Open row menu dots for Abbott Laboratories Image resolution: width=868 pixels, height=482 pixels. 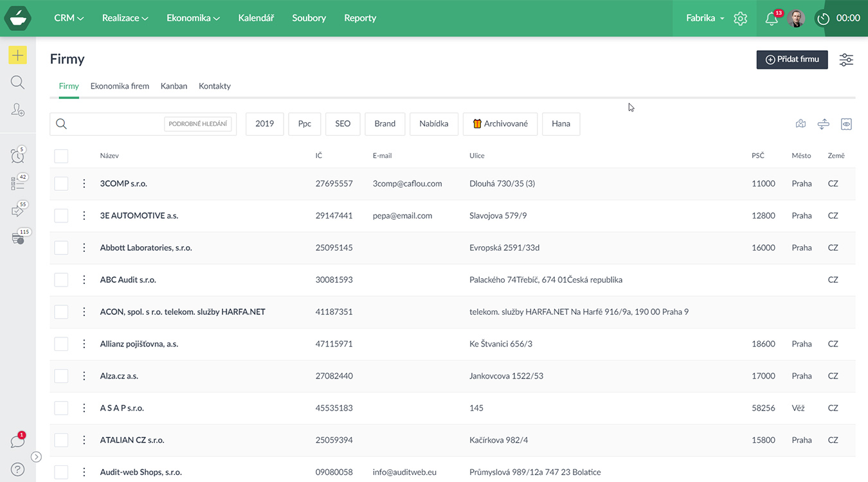tap(84, 248)
